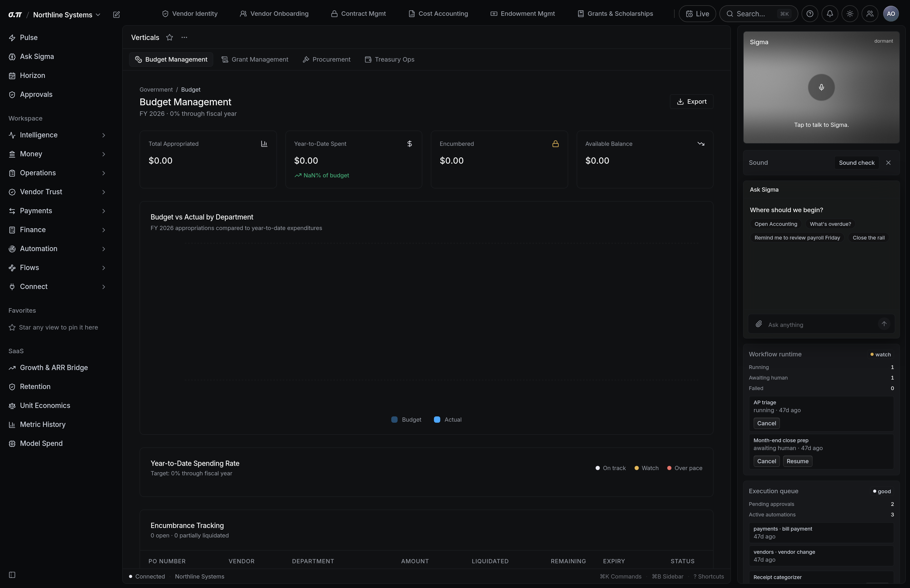
Task: Select the Budget Management tab
Action: pyautogui.click(x=171, y=59)
